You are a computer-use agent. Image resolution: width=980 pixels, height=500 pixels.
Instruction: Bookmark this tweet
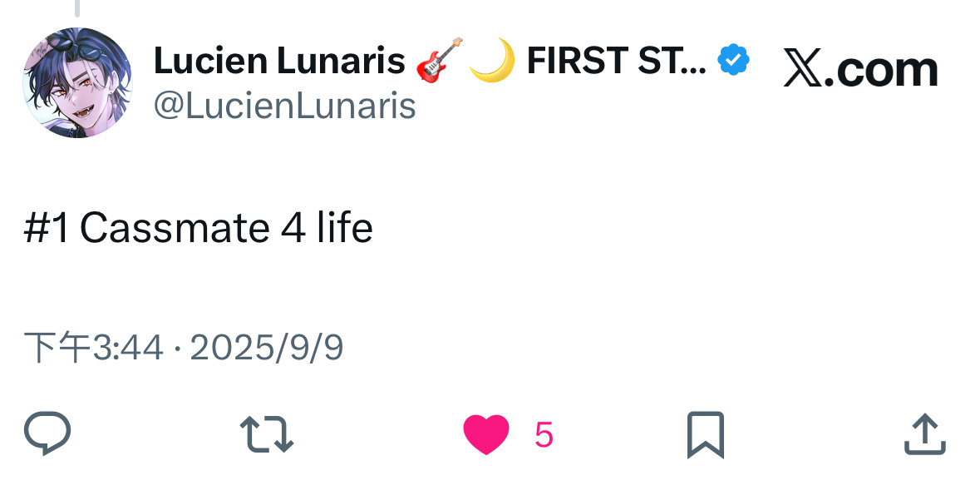[705, 434]
